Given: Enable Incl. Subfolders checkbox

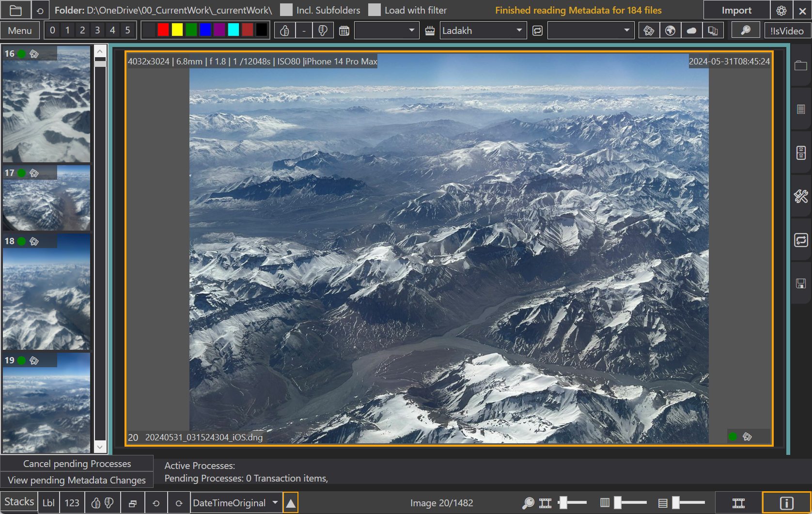Looking at the screenshot, I should [286, 10].
